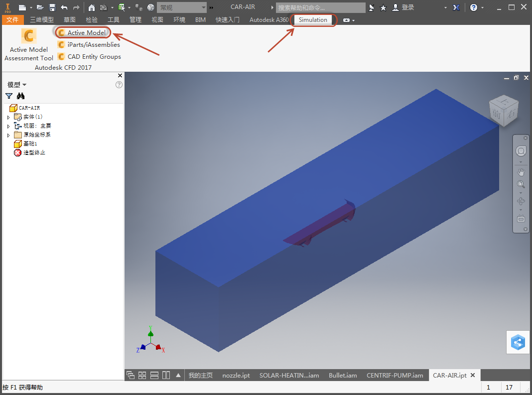Open the dropdown arrow beside the material icon
The image size is (532, 395).
click(x=112, y=7)
